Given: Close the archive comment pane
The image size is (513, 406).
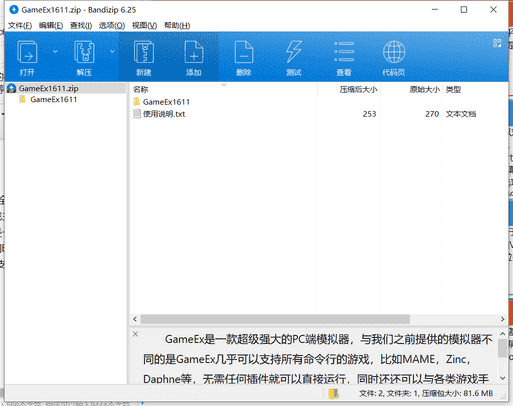Looking at the screenshot, I should [135, 334].
